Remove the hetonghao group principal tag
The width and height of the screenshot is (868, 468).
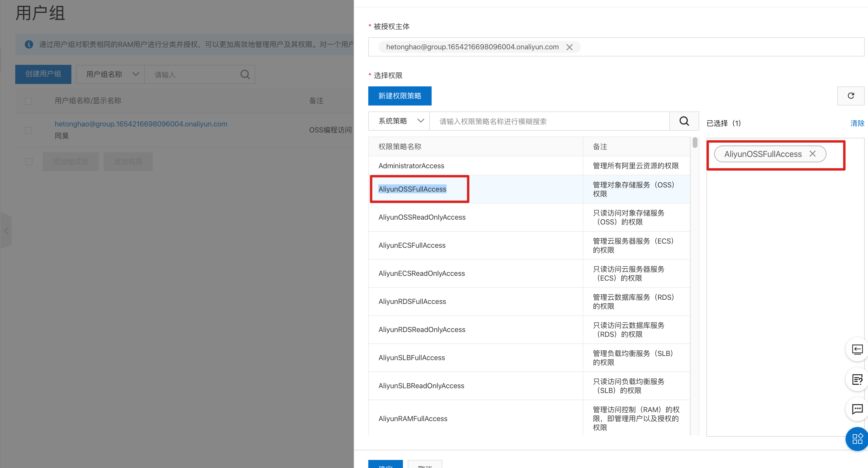(x=569, y=47)
